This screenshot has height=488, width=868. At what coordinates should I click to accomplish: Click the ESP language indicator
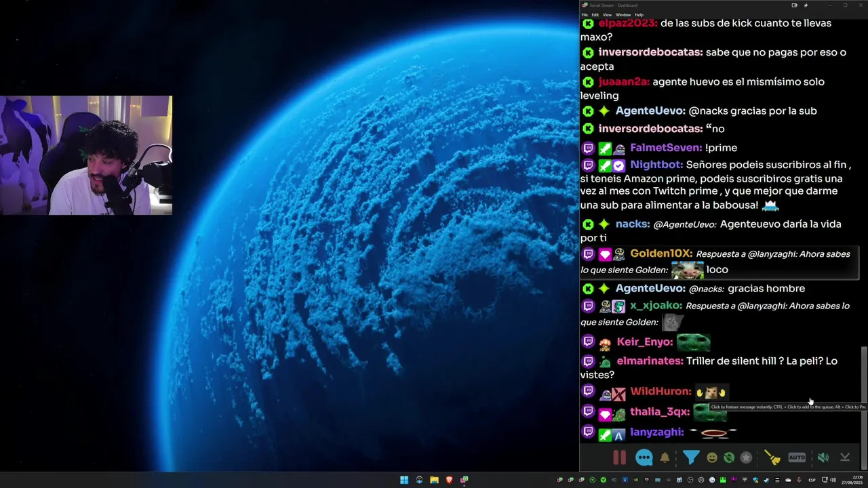pos(812,480)
